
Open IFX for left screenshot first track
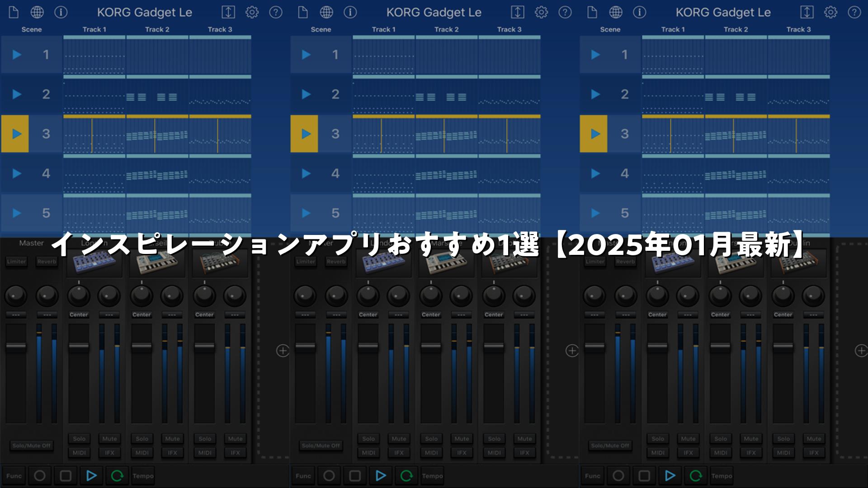pos(109,453)
